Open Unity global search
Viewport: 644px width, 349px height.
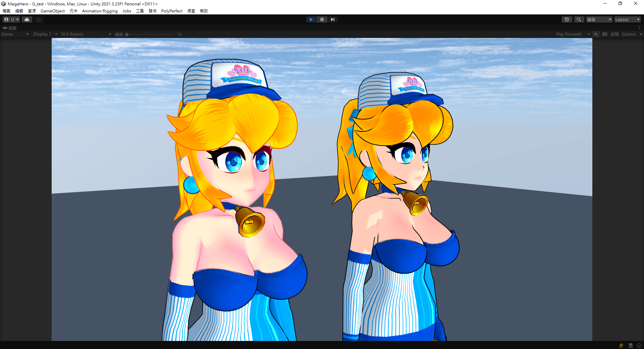[x=579, y=19]
